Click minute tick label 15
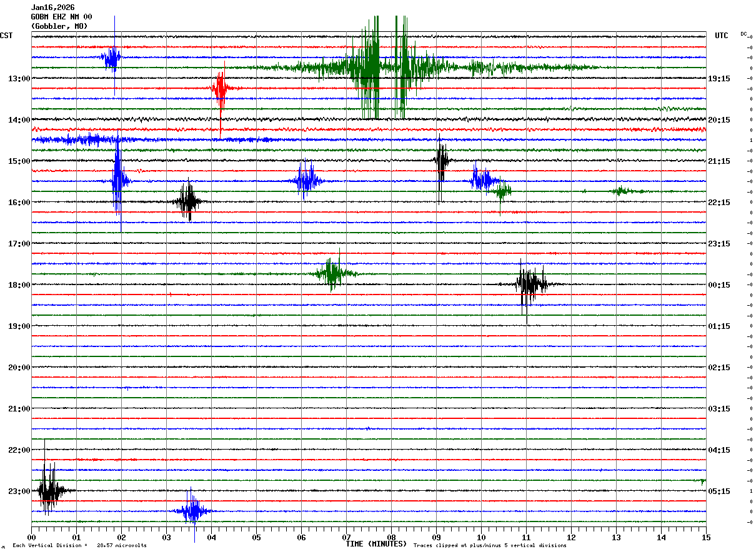The width and height of the screenshot is (756, 554). click(706, 537)
